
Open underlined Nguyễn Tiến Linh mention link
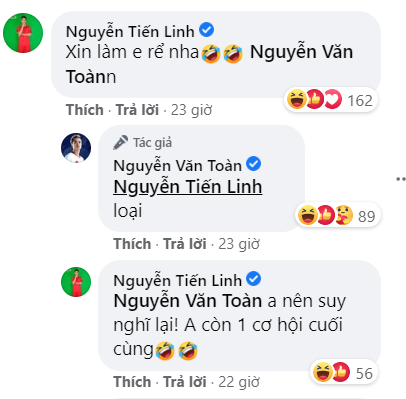coord(188,187)
